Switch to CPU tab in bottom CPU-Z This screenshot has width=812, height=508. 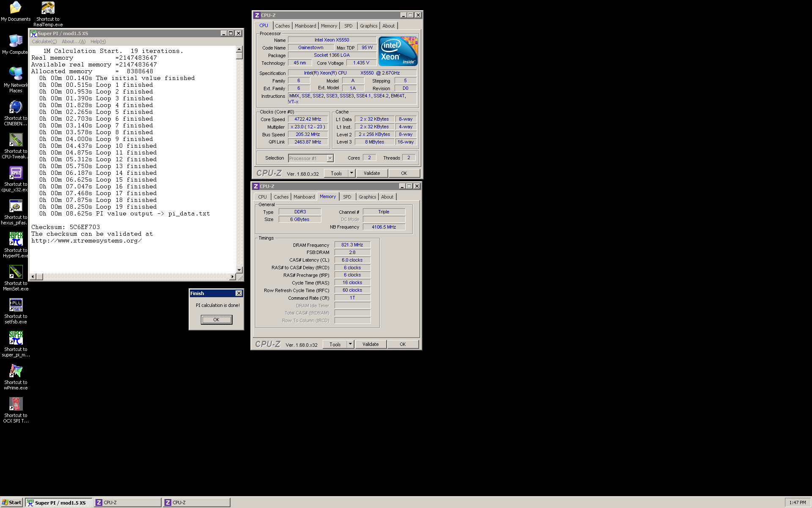tap(262, 197)
